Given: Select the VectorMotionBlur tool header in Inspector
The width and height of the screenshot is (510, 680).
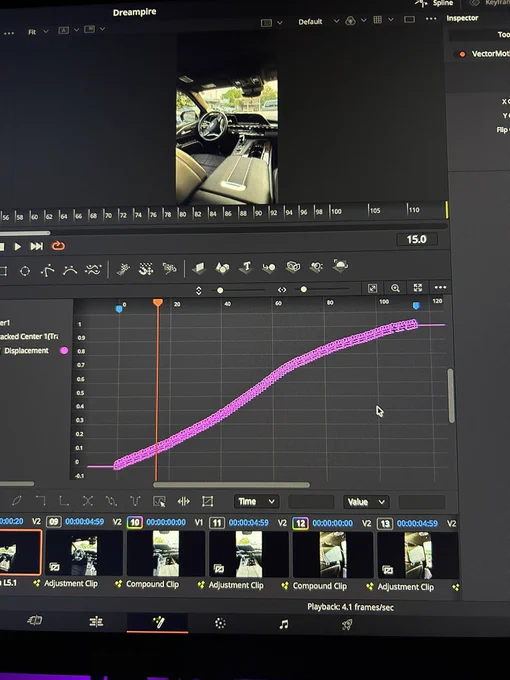Looking at the screenshot, I should [486, 54].
